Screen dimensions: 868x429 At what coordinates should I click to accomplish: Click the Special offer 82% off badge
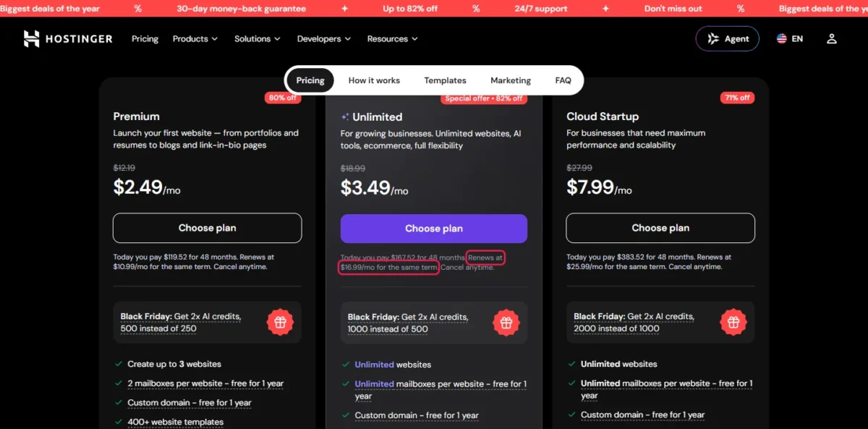(484, 98)
